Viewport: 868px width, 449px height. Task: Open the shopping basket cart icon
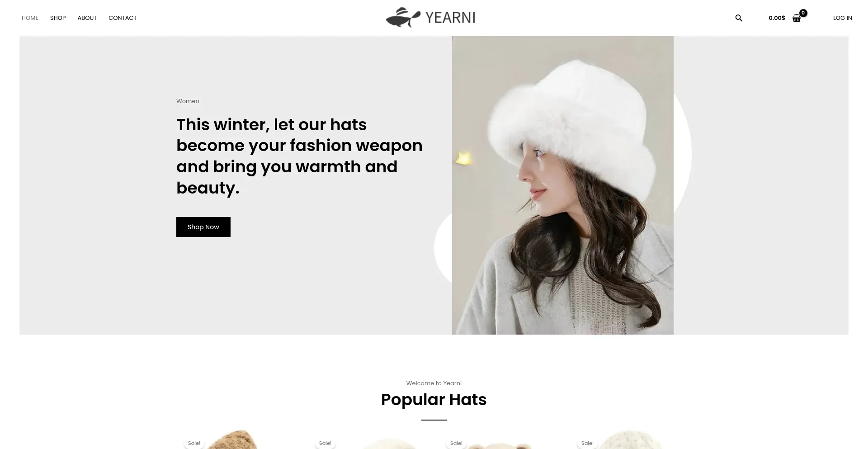tap(797, 18)
